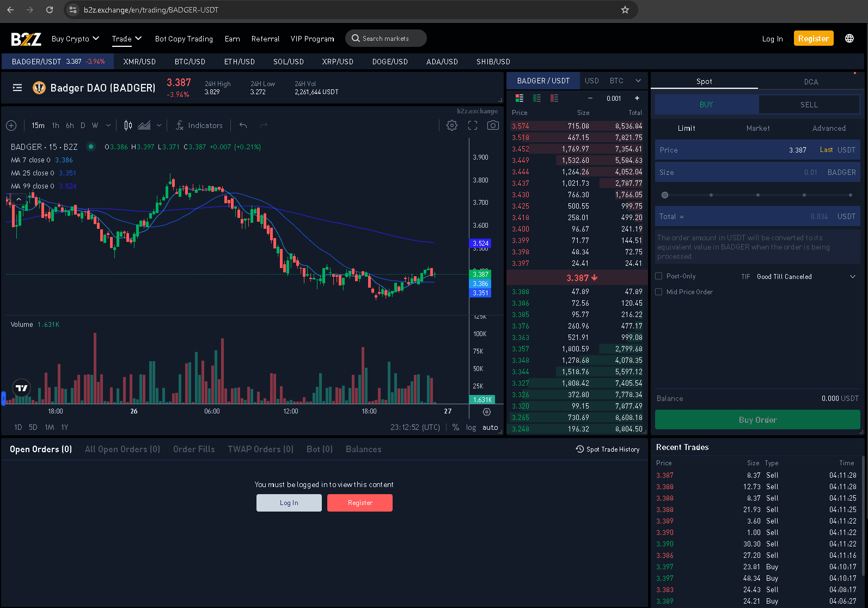Open chart style dropdown arrow

pos(159,125)
